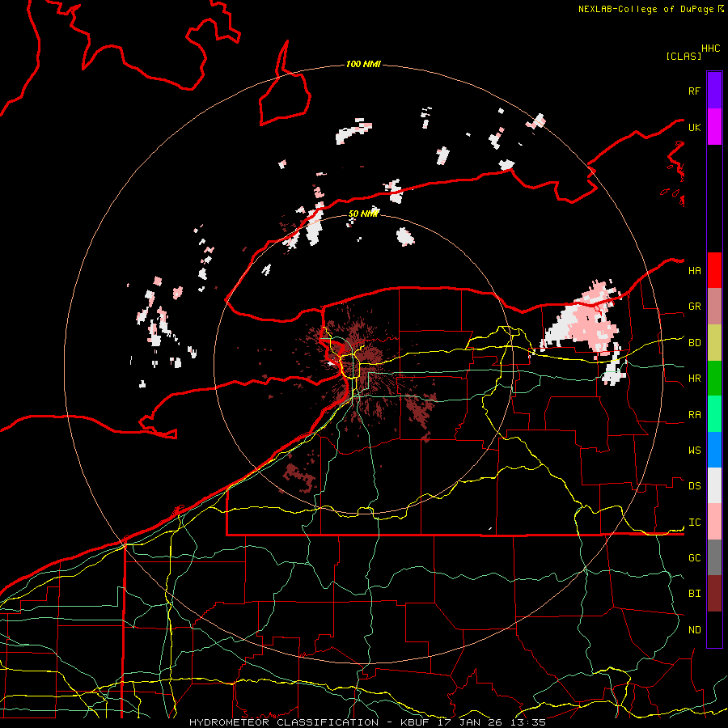The width and height of the screenshot is (728, 728).
Task: Click the HR green legend swatch
Action: click(x=714, y=378)
